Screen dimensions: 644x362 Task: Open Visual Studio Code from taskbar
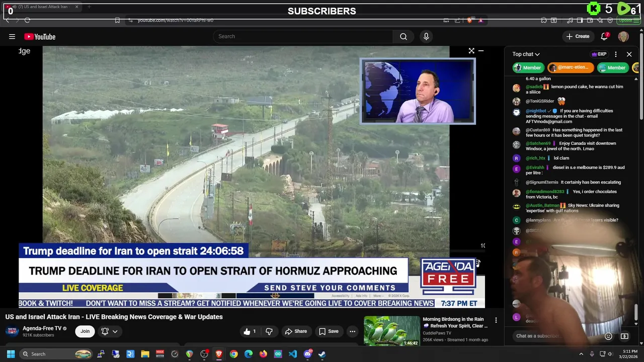[x=293, y=354]
